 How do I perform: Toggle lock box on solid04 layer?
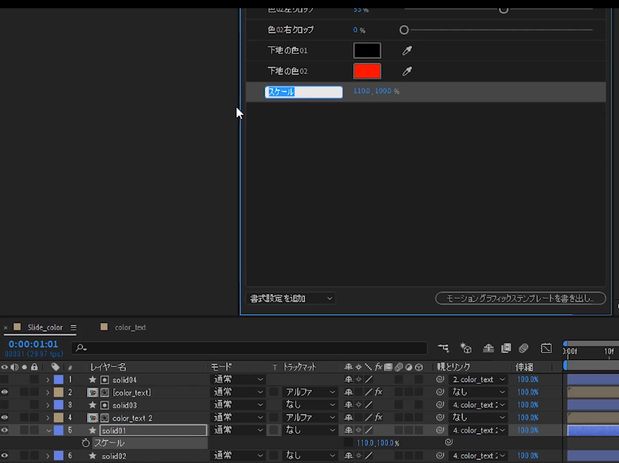point(34,379)
